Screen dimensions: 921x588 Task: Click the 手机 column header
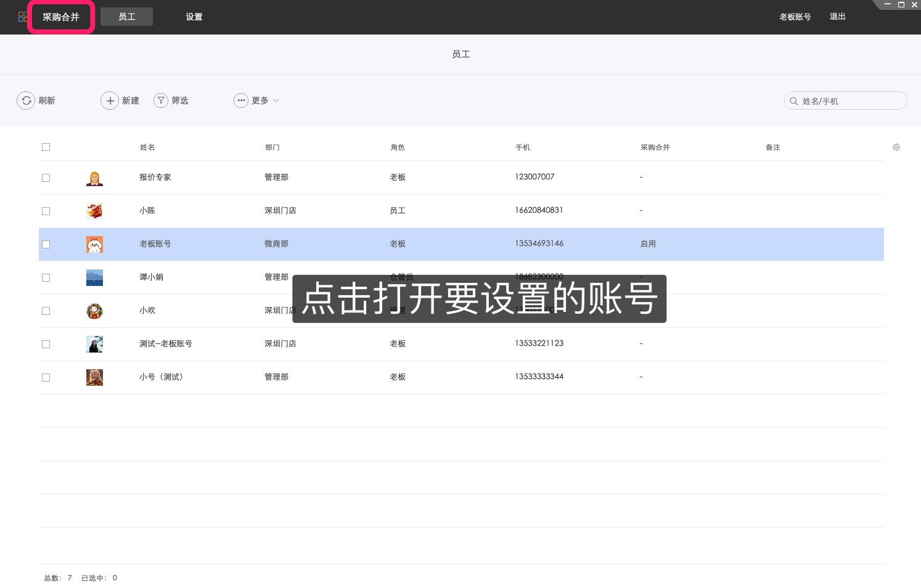(x=523, y=147)
